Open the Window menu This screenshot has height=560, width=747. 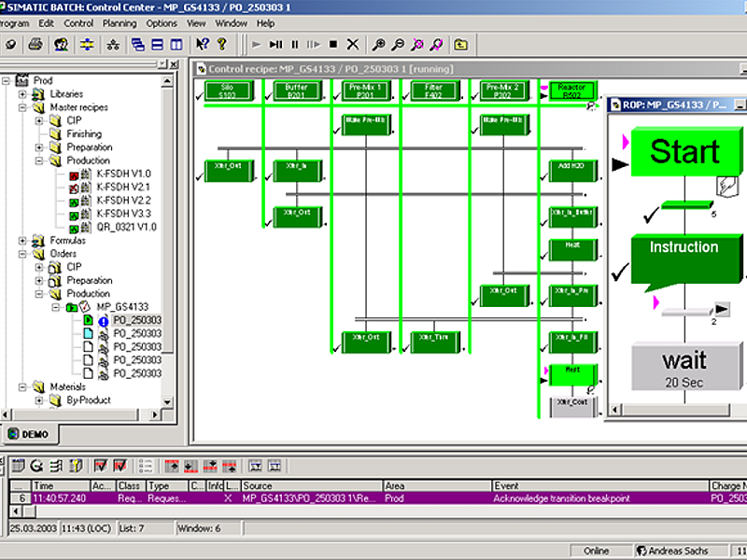231,23
